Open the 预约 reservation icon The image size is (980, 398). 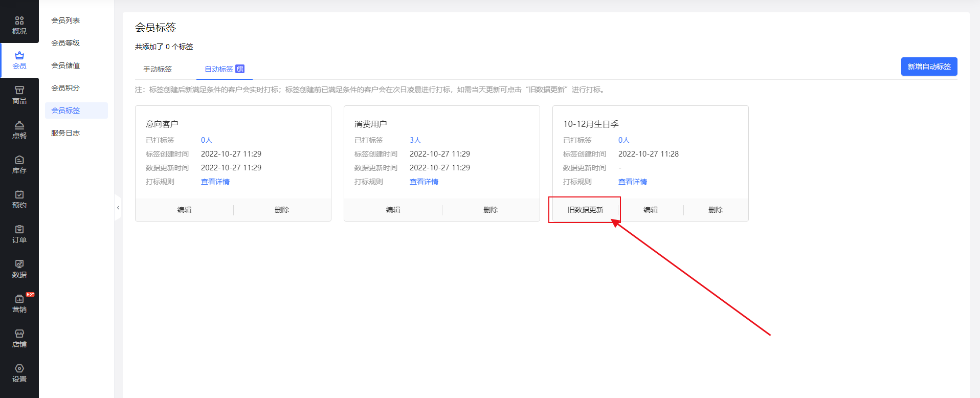[19, 200]
